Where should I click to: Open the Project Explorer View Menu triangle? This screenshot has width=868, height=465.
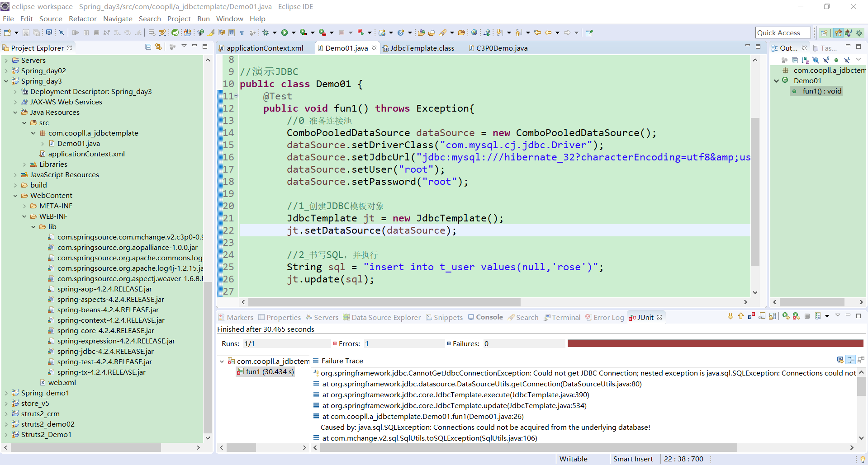[x=184, y=46]
